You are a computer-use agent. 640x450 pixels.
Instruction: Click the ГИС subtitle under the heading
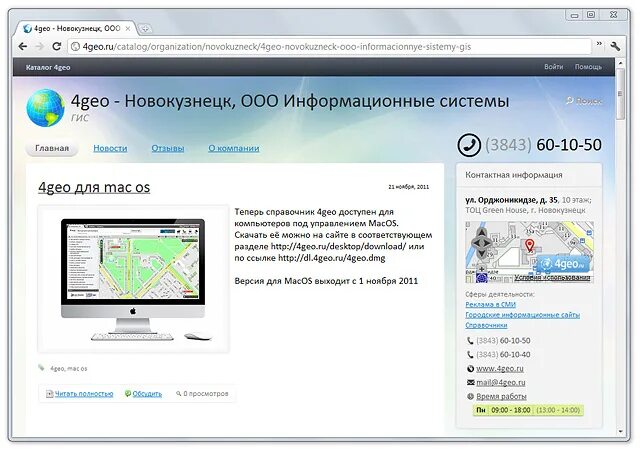point(80,118)
